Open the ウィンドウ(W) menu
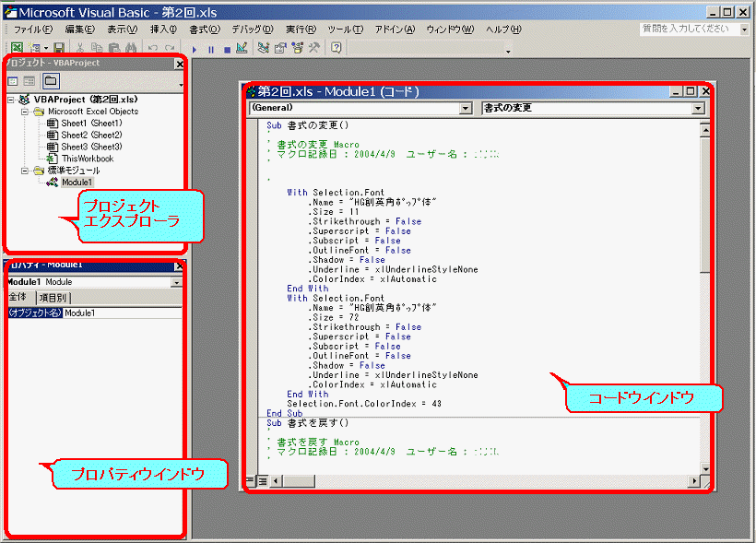The height and width of the screenshot is (543, 756). point(450,30)
